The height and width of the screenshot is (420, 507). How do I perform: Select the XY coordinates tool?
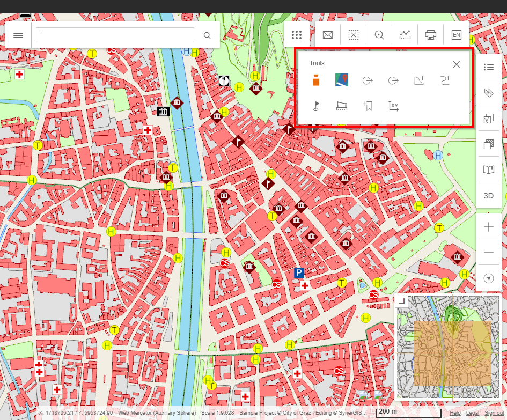click(393, 106)
